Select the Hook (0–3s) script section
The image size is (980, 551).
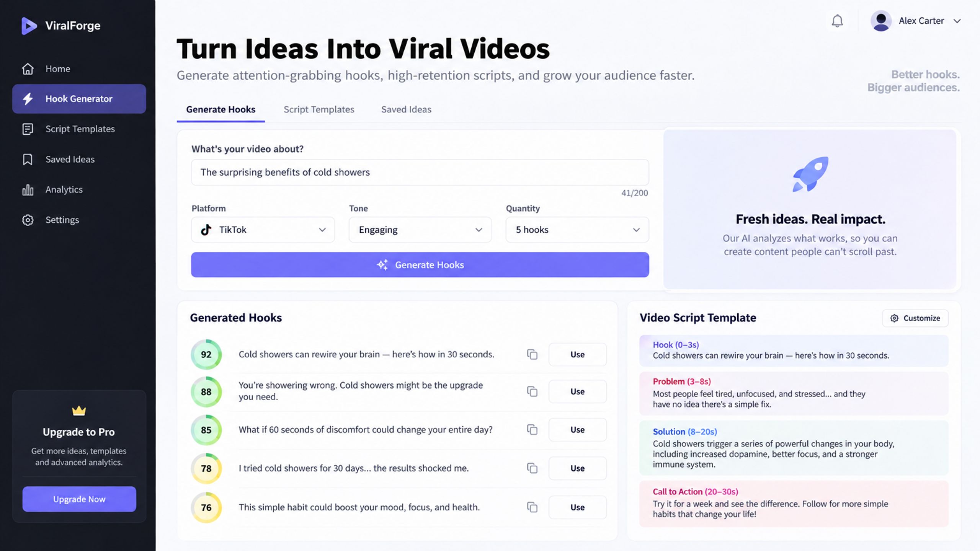794,350
